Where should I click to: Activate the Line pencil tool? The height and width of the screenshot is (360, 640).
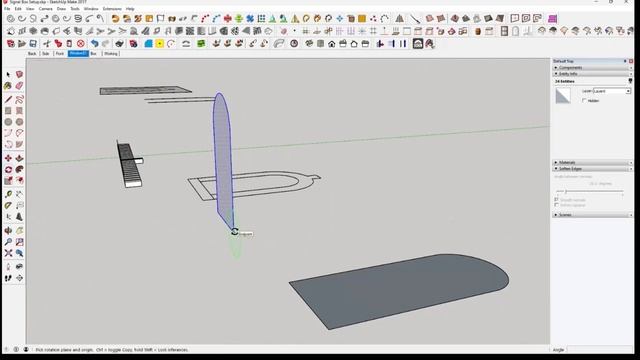(8, 100)
